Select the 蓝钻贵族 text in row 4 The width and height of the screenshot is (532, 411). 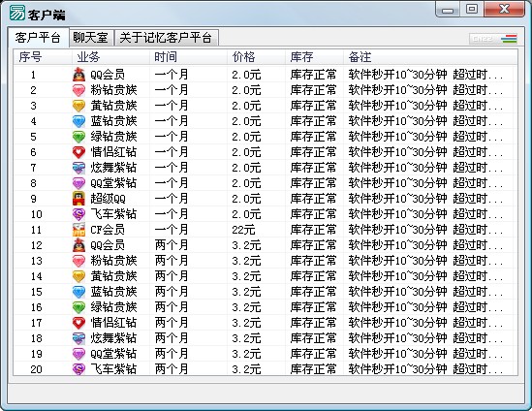coord(113,121)
